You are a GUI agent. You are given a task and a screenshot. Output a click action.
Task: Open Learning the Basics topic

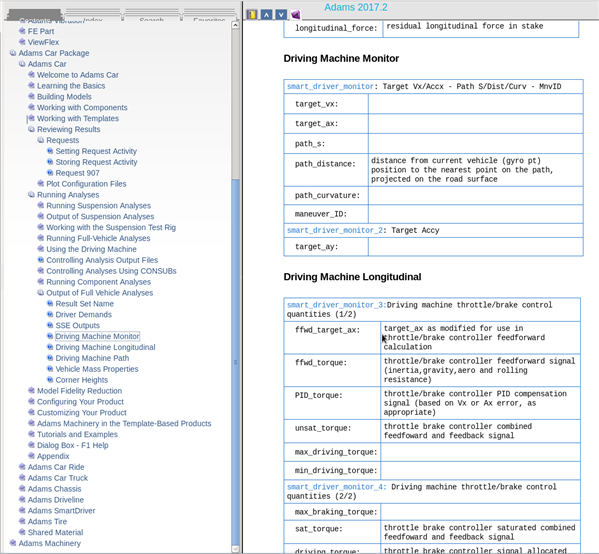click(71, 86)
